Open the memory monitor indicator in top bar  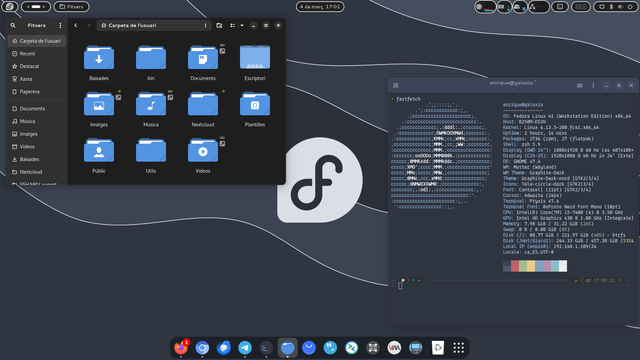tap(504, 7)
